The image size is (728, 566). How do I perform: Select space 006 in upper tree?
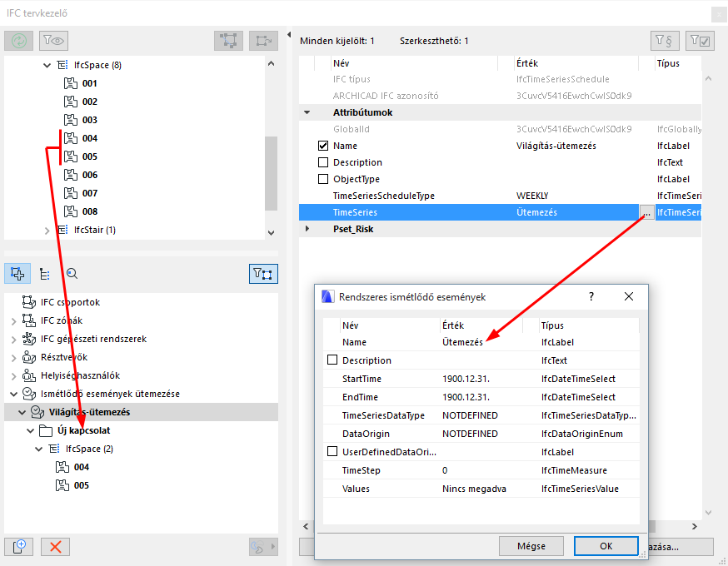[x=90, y=175]
